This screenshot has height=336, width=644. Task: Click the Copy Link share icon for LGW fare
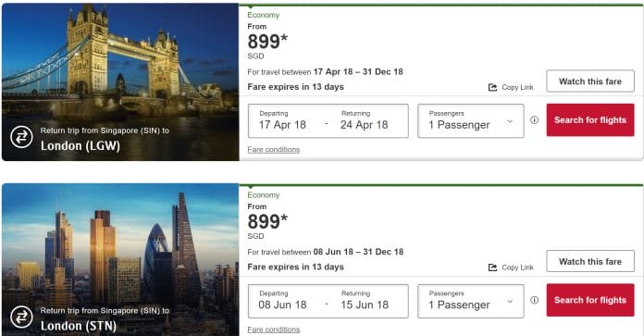(492, 87)
